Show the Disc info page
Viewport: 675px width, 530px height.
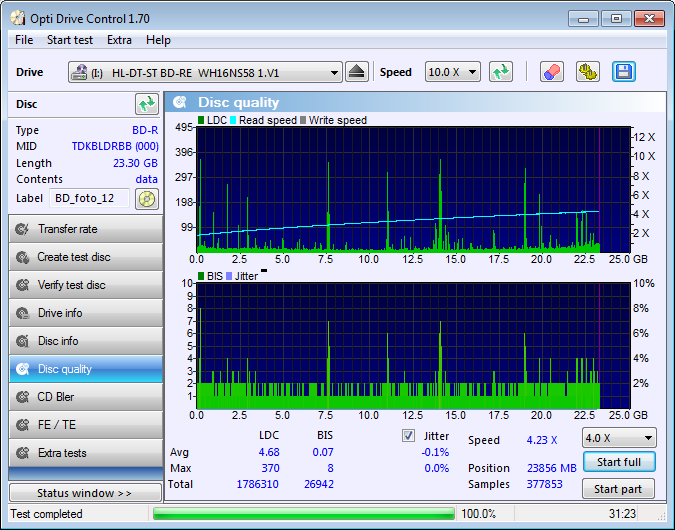click(x=86, y=341)
